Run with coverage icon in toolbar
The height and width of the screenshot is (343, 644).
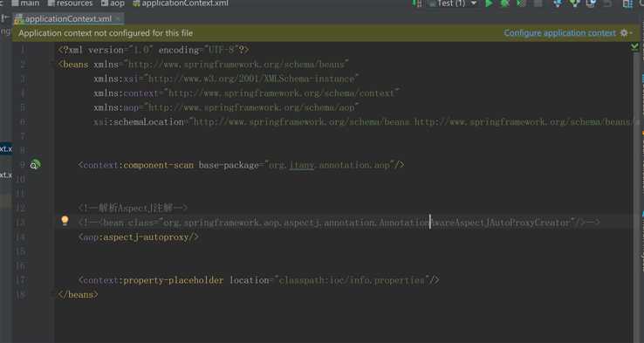pyautogui.click(x=521, y=3)
